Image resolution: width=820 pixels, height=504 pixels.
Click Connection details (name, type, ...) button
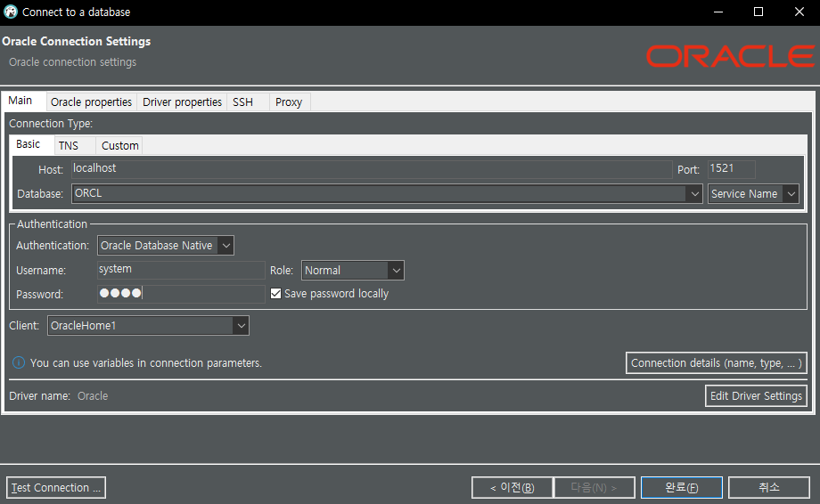(717, 363)
